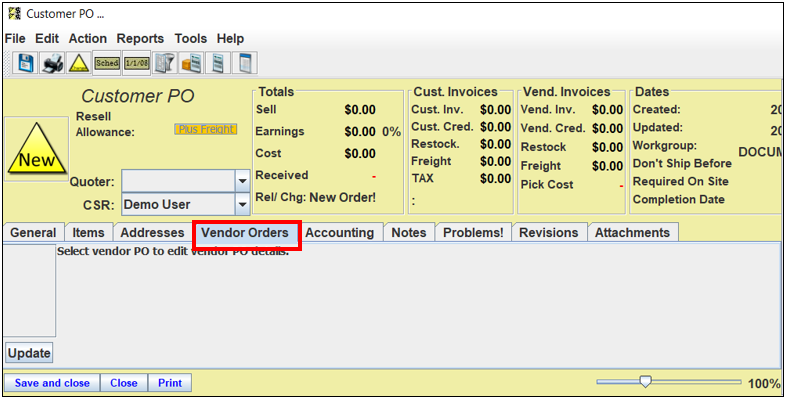Switch to the Items tab

88,233
